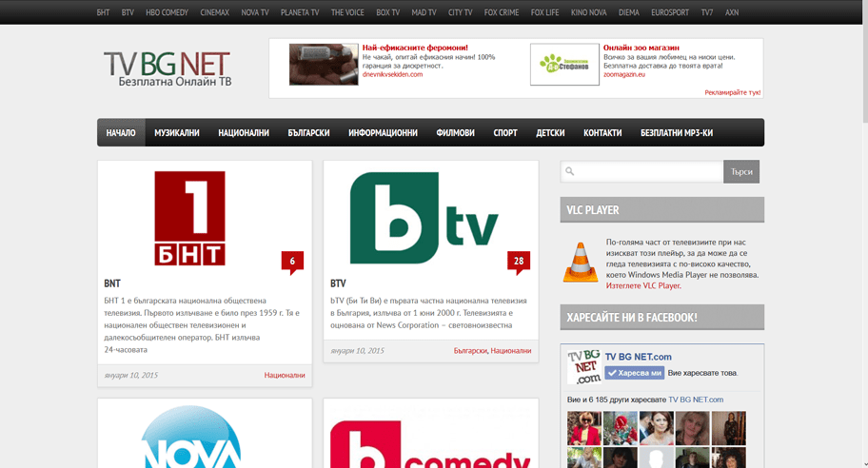Image resolution: width=868 pixels, height=468 pixels.
Task: Open the НАЦИОНАЛНИ menu category
Action: [244, 133]
